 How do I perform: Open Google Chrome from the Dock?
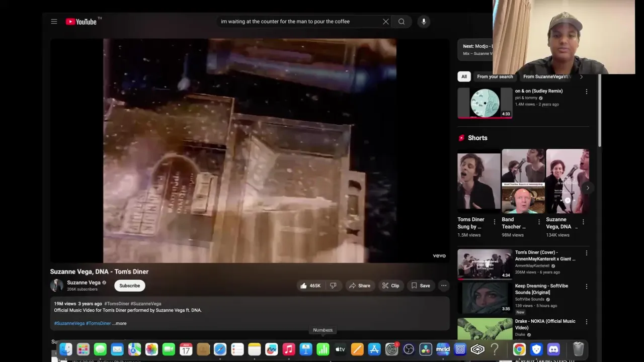519,349
